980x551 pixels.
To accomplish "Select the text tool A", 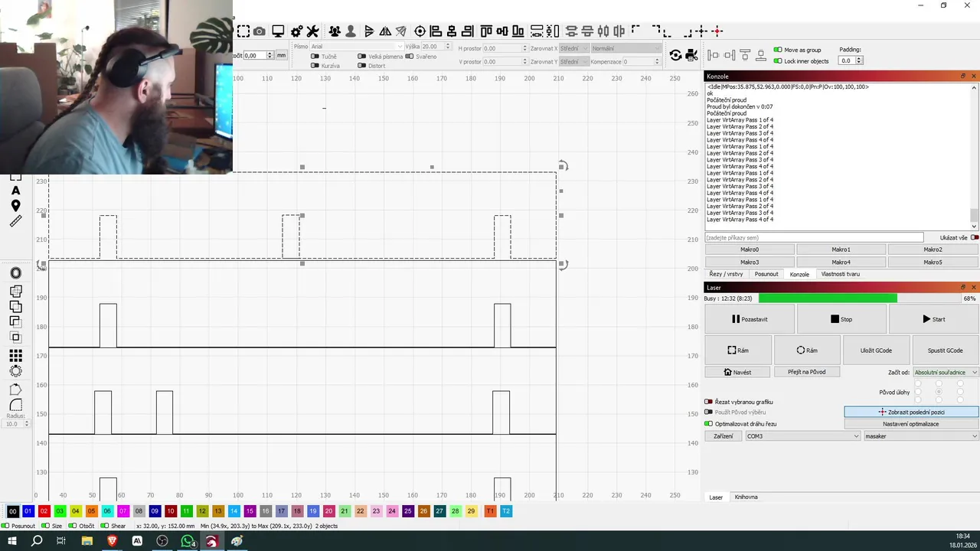I will [15, 190].
